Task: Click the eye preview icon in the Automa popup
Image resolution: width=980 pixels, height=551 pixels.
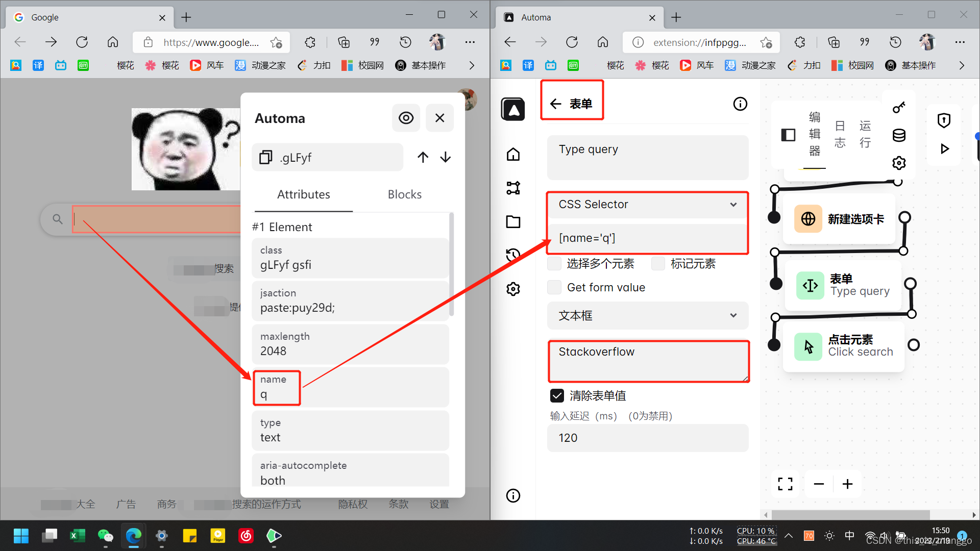Action: click(x=406, y=118)
